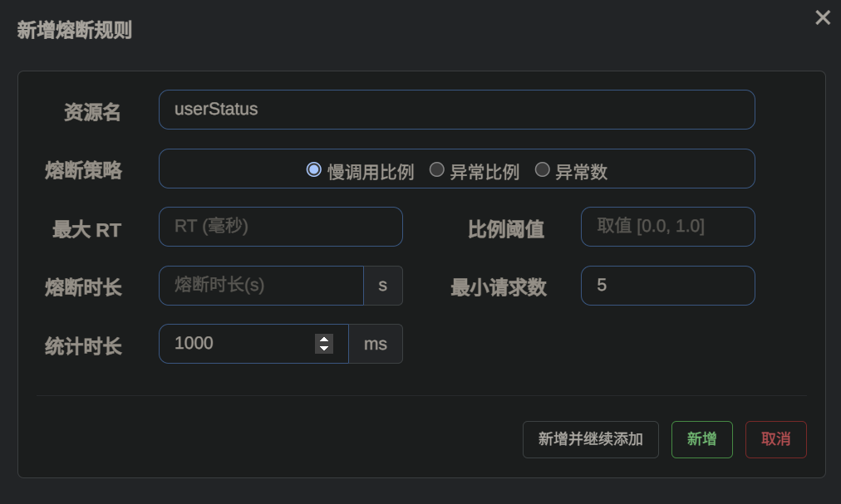Select the 慢调用比例 radio button
Image resolution: width=841 pixels, height=504 pixels.
pyautogui.click(x=314, y=169)
